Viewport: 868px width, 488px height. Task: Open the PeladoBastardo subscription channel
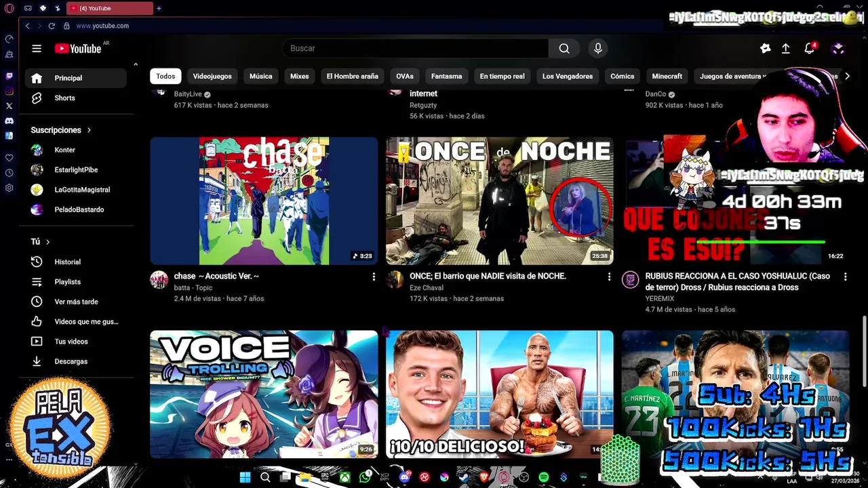[75, 209]
